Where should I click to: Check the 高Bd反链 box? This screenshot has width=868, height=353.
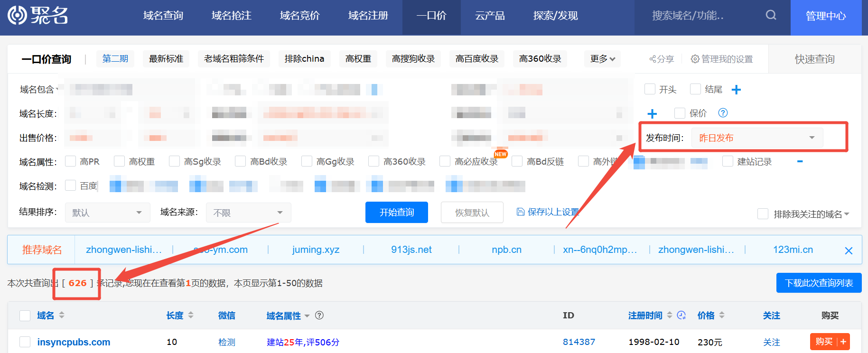tap(517, 161)
